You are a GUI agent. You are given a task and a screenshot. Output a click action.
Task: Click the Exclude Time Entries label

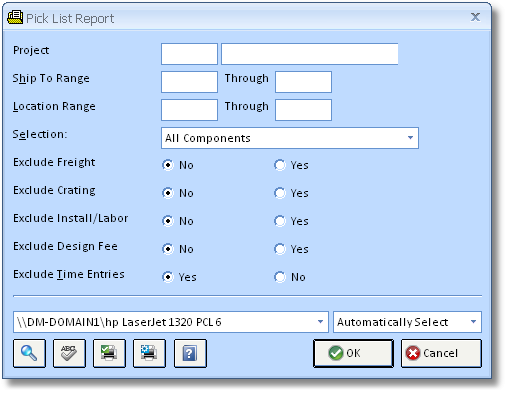pyautogui.click(x=69, y=274)
